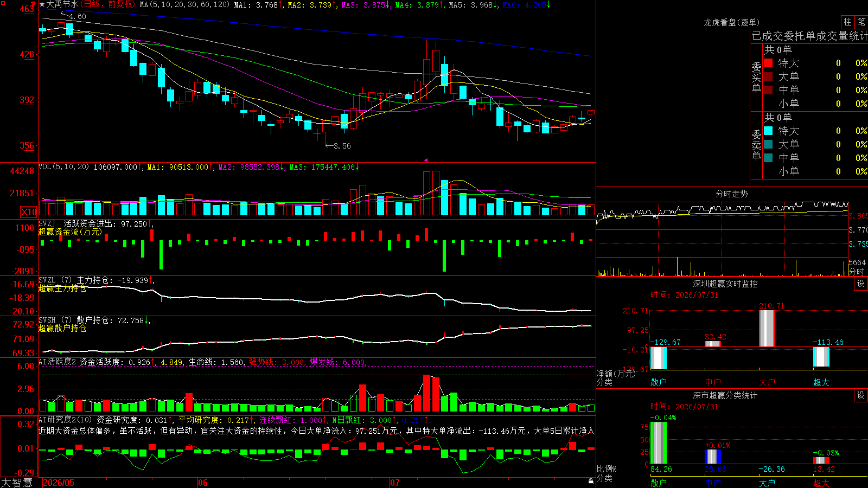The width and height of the screenshot is (868, 488).
Task: Click the SVZL (7) indicator label
Action: click(x=55, y=280)
